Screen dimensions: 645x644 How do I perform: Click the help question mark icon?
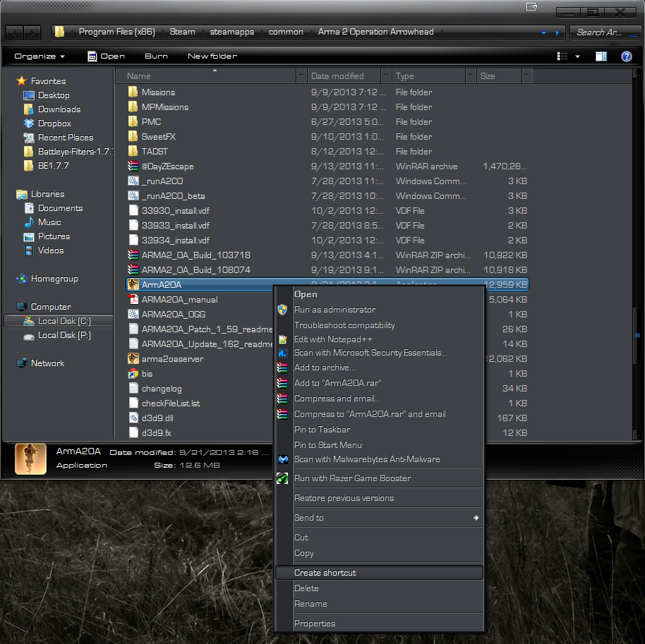(626, 56)
